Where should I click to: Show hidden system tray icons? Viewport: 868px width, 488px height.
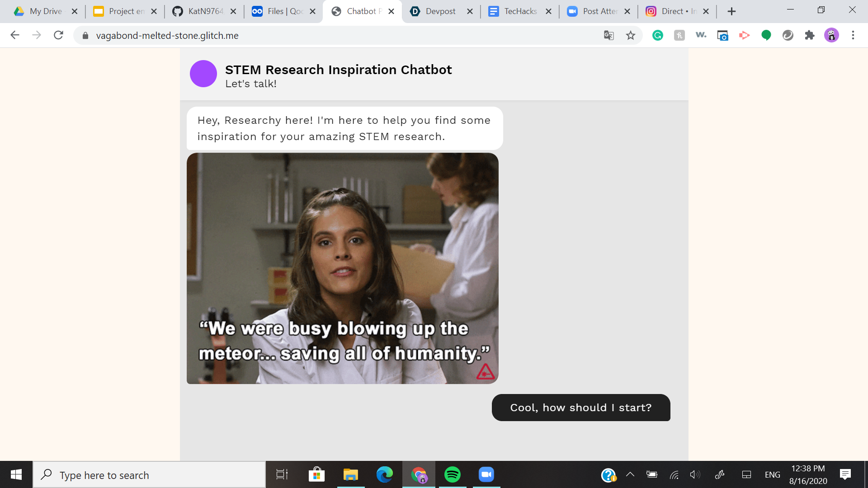tap(630, 474)
